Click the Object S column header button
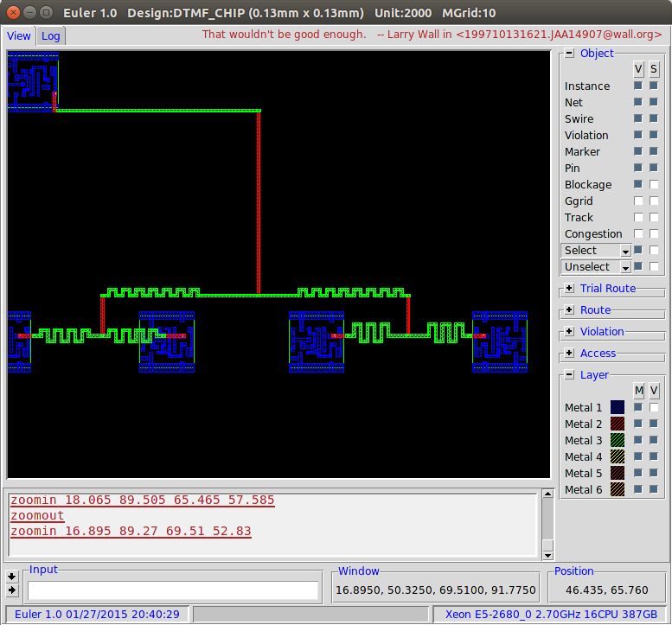 click(654, 69)
